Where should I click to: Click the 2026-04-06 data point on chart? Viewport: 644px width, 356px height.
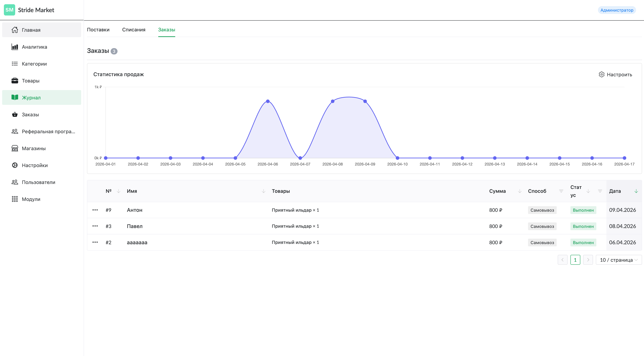pyautogui.click(x=268, y=101)
